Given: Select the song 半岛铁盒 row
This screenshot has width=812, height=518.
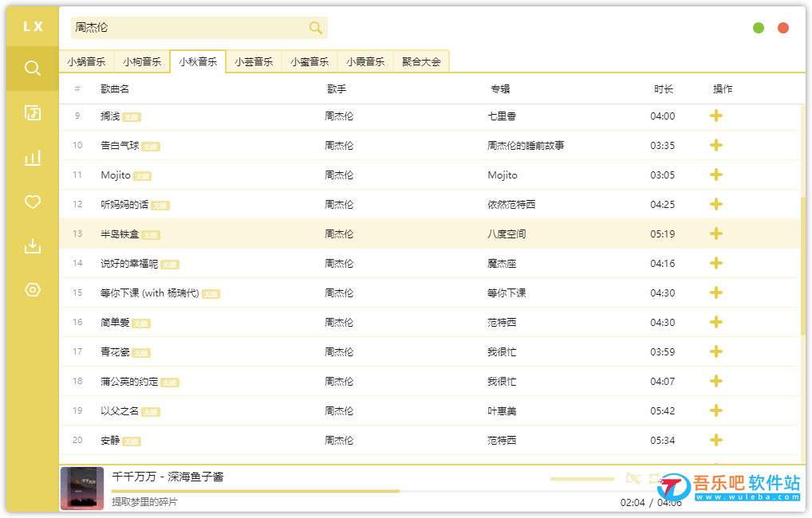Looking at the screenshot, I should (399, 233).
